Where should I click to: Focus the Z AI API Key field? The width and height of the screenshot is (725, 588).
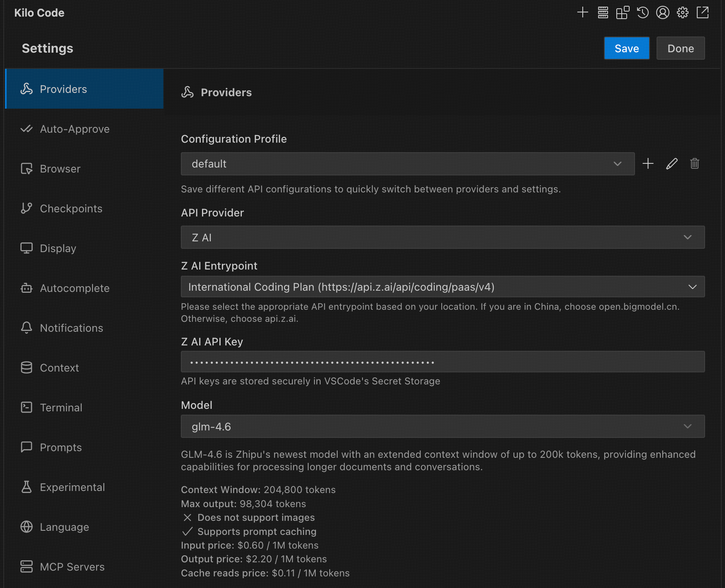pyautogui.click(x=442, y=362)
